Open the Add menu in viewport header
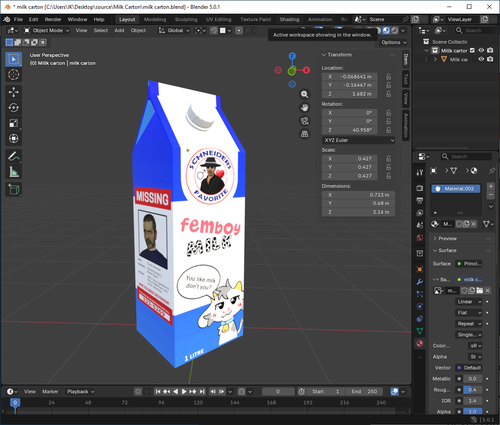The image size is (500, 425). coord(119,31)
